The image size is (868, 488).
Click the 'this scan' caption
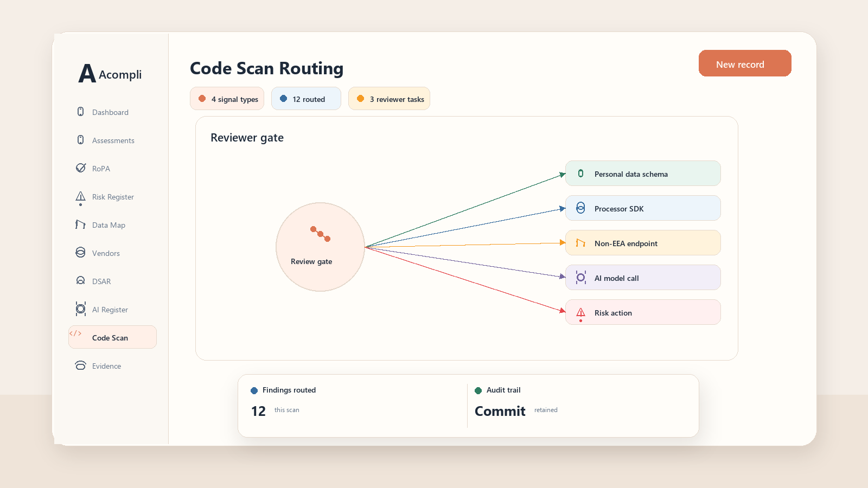tap(286, 410)
